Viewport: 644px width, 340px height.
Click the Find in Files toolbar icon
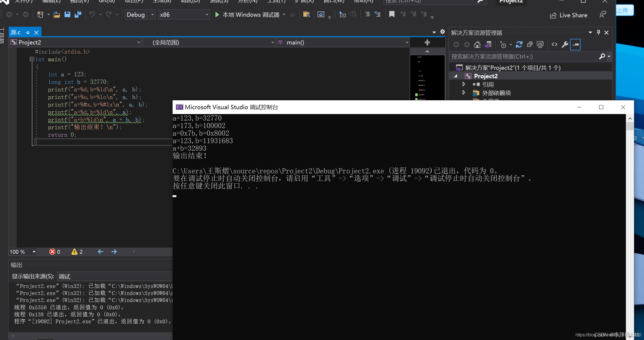[306, 15]
